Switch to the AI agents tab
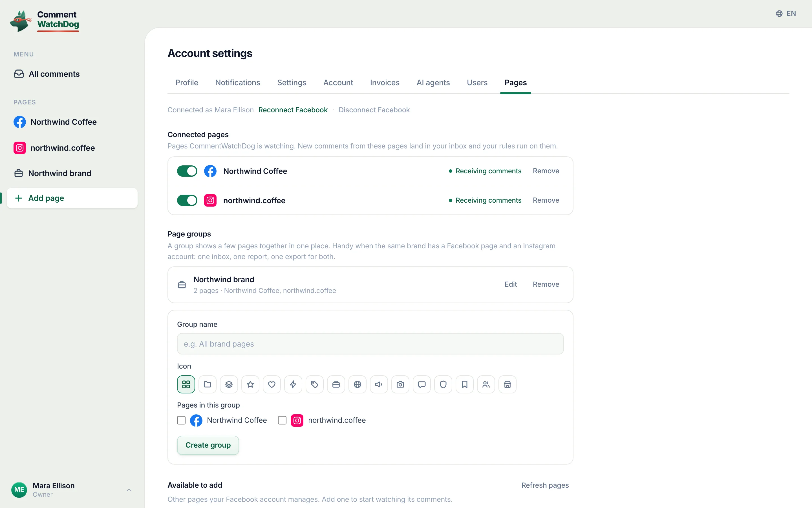This screenshot has width=812, height=508. [x=433, y=83]
